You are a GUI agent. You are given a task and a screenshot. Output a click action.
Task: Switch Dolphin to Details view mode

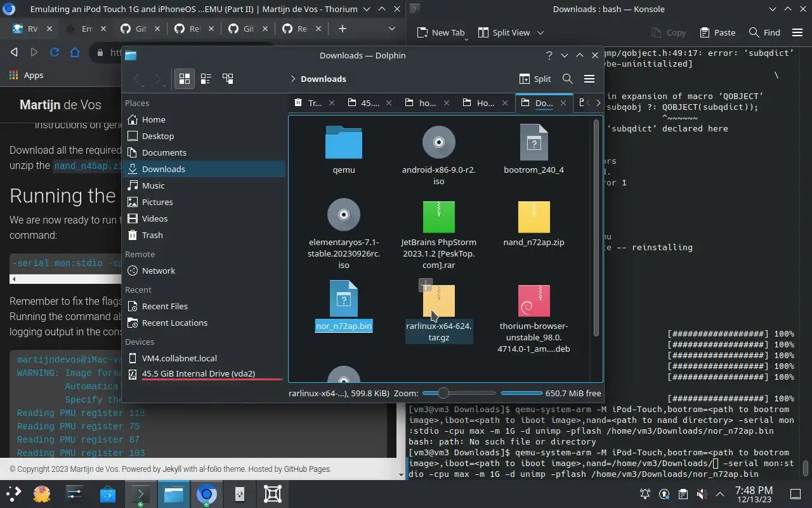[228, 79]
